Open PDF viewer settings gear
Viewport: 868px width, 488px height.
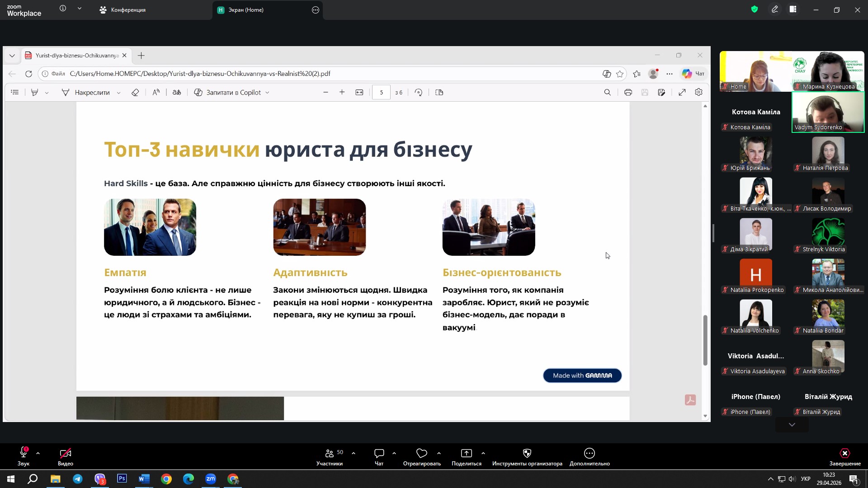pos(698,92)
